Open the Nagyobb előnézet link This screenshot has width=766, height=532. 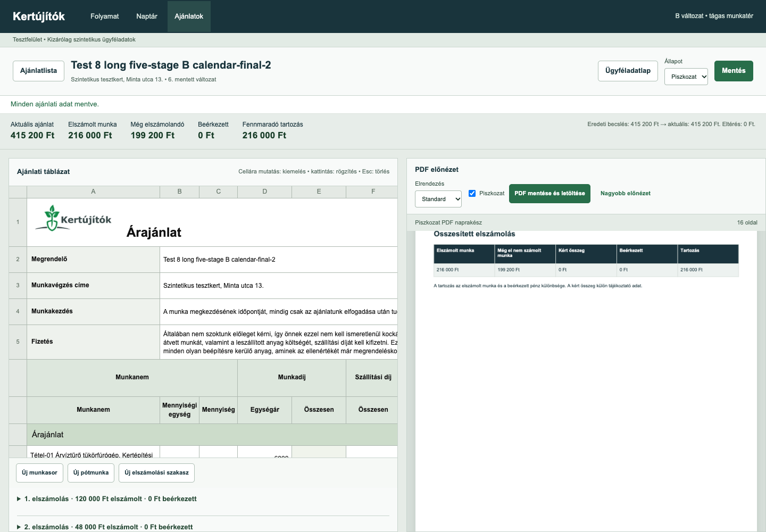coord(626,194)
